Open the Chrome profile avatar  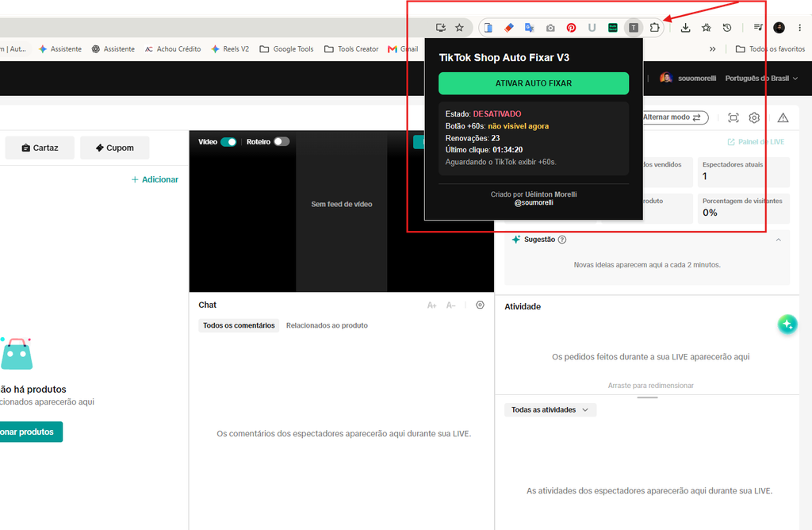[x=779, y=28]
